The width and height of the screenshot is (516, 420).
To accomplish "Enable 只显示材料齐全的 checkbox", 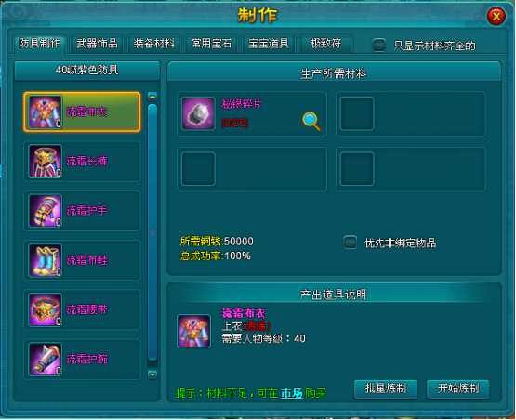I will click(379, 45).
